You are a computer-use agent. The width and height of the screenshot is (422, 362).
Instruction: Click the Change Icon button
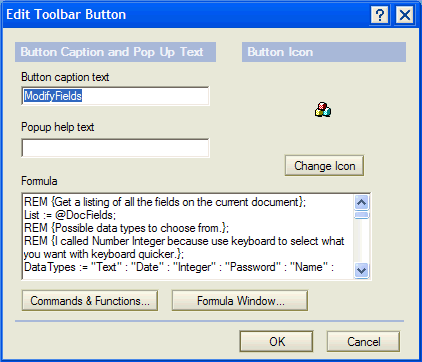point(324,166)
